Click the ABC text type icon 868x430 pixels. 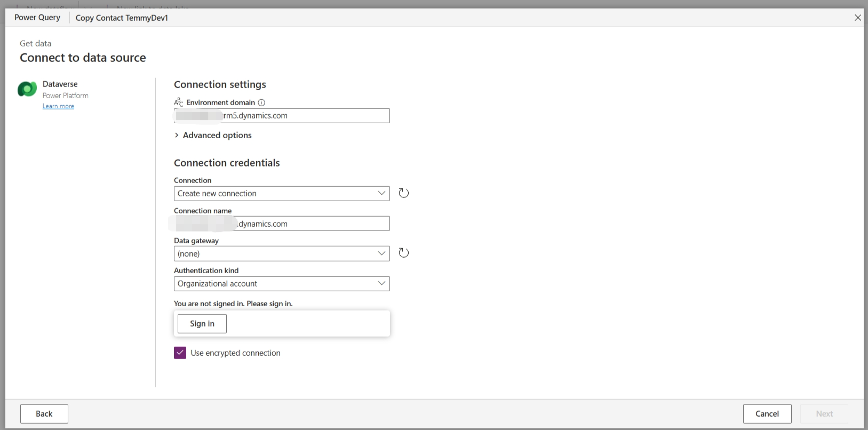pos(179,102)
